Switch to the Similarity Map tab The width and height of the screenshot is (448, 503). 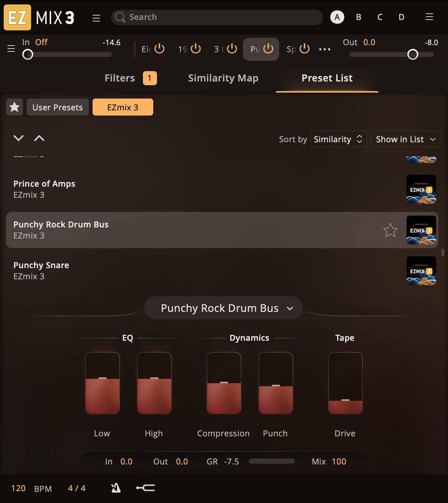coord(223,78)
